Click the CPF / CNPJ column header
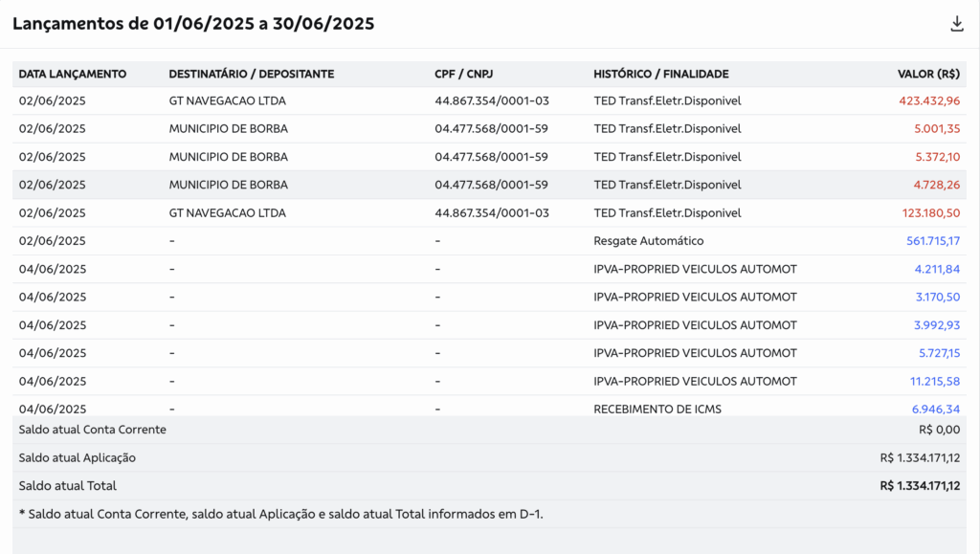 [463, 74]
